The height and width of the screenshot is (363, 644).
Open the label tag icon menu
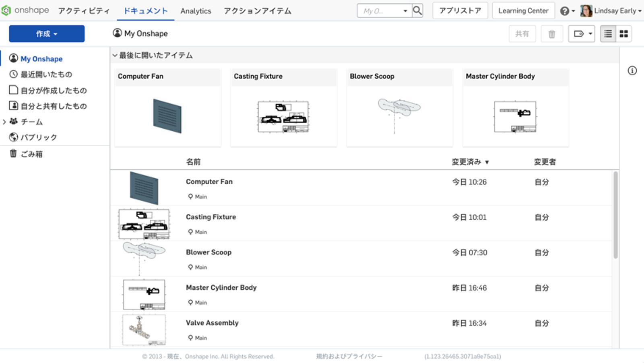(x=581, y=34)
